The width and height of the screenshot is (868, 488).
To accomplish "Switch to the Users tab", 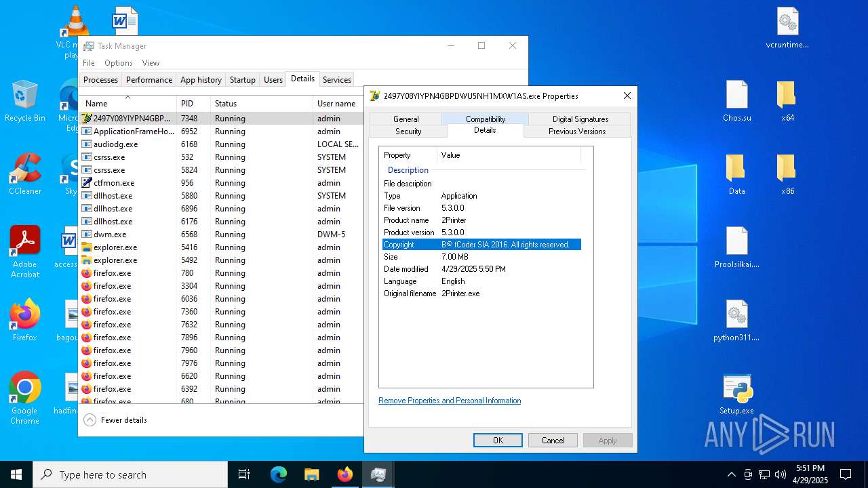I will tap(273, 80).
